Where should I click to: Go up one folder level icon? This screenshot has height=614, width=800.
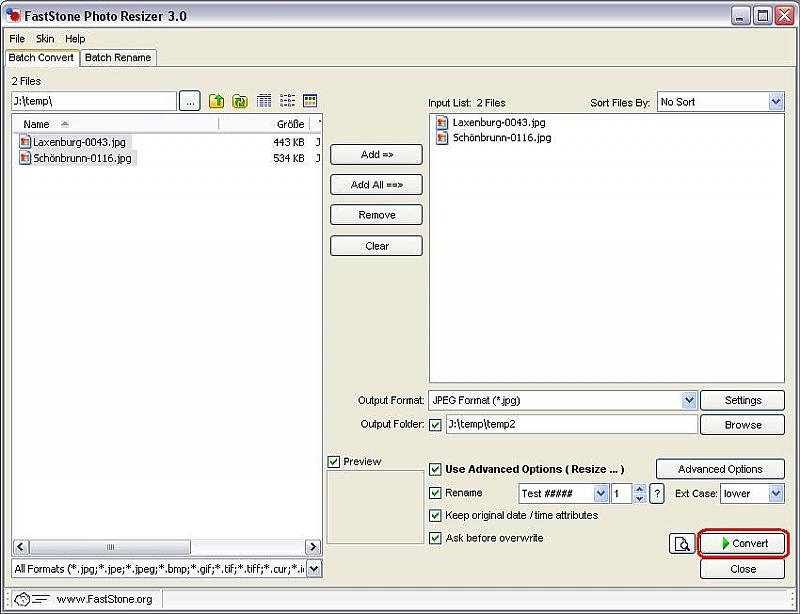pos(216,101)
